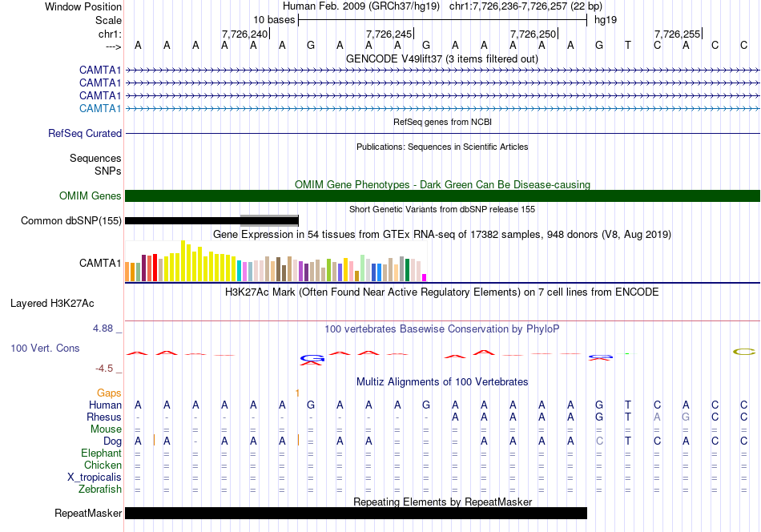The image size is (761, 532).
Task: Open the RefSeq genes from NCBI title
Action: (442, 122)
